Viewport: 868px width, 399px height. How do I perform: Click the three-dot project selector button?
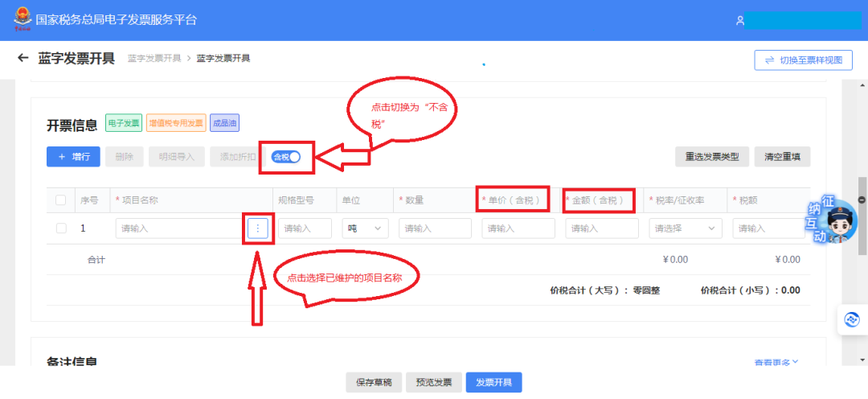click(258, 228)
